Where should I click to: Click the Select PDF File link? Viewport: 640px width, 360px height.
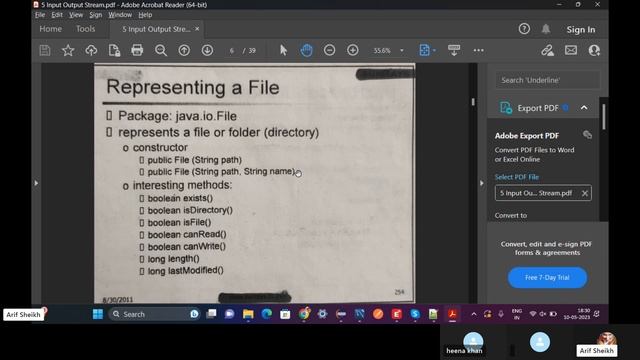click(517, 177)
